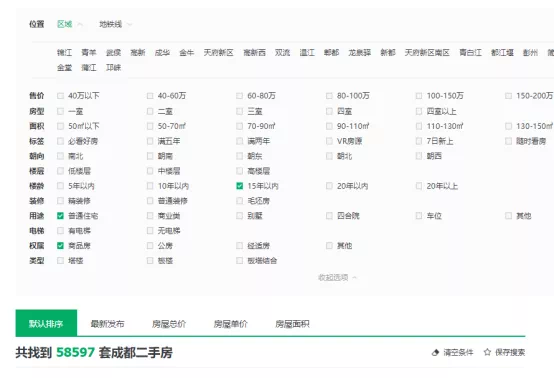The width and height of the screenshot is (554, 378).
Task: Sort listings by 房屋总价
Action: (169, 324)
